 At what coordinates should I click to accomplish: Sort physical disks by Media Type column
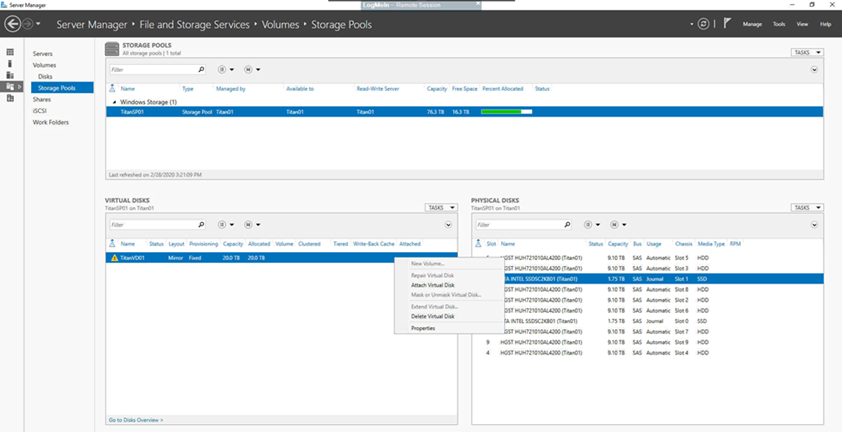(711, 244)
